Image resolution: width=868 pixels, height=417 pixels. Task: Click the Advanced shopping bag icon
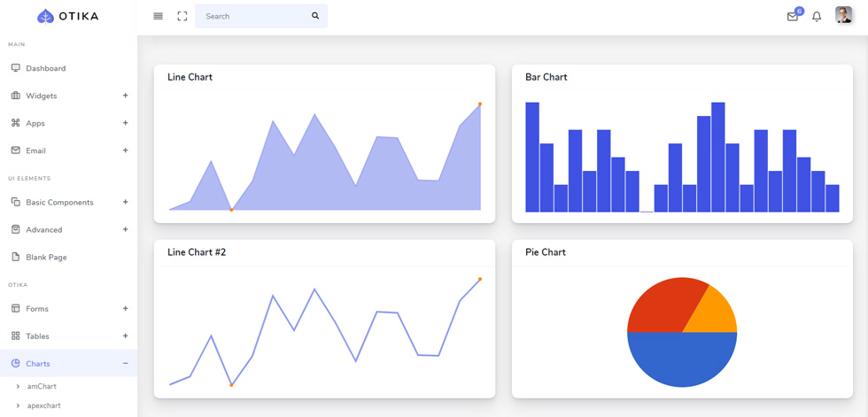pos(16,229)
